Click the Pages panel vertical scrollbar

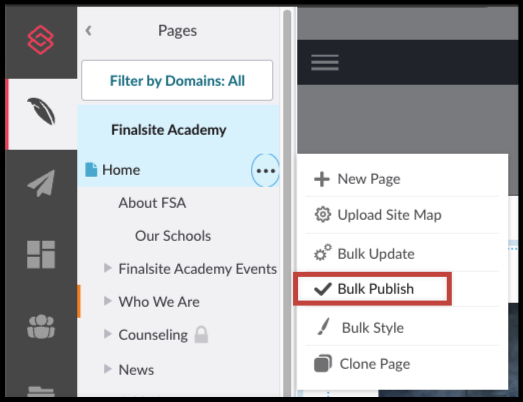click(x=287, y=203)
